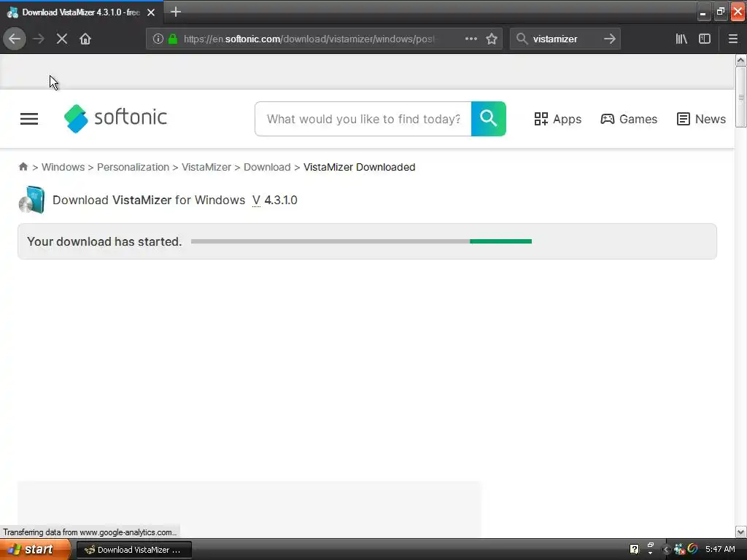Open the Firefox hamburger menu
The height and width of the screenshot is (560, 747).
[x=732, y=39]
